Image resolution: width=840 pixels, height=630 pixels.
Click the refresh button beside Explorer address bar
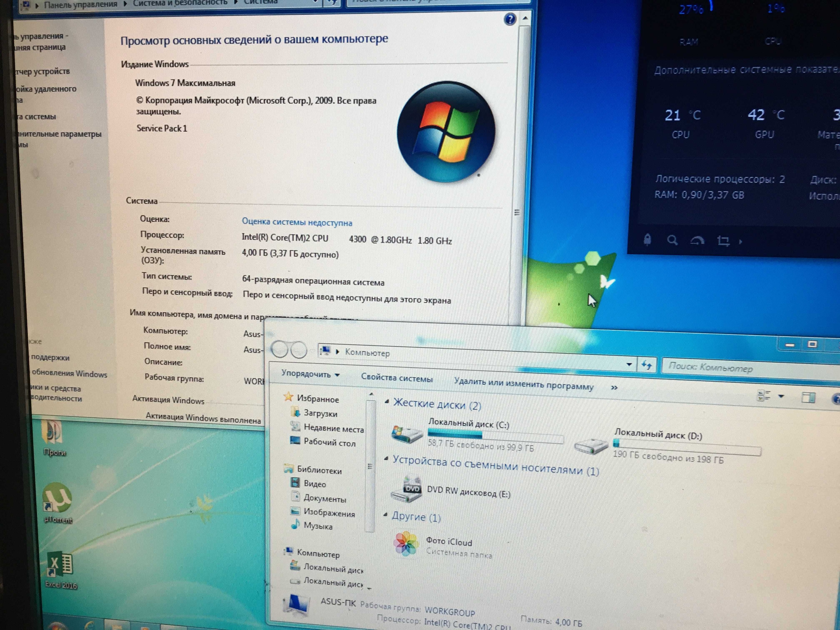[647, 365]
